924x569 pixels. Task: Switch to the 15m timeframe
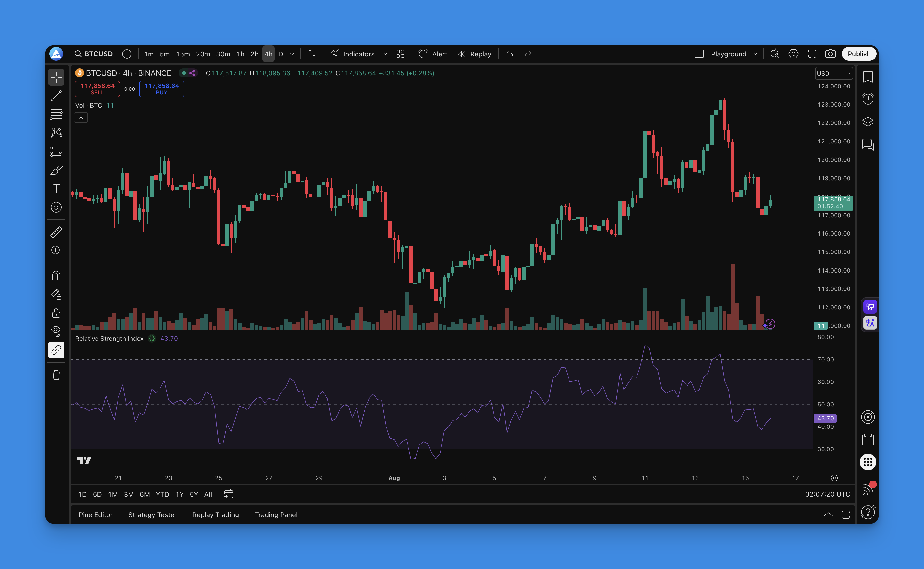point(183,54)
